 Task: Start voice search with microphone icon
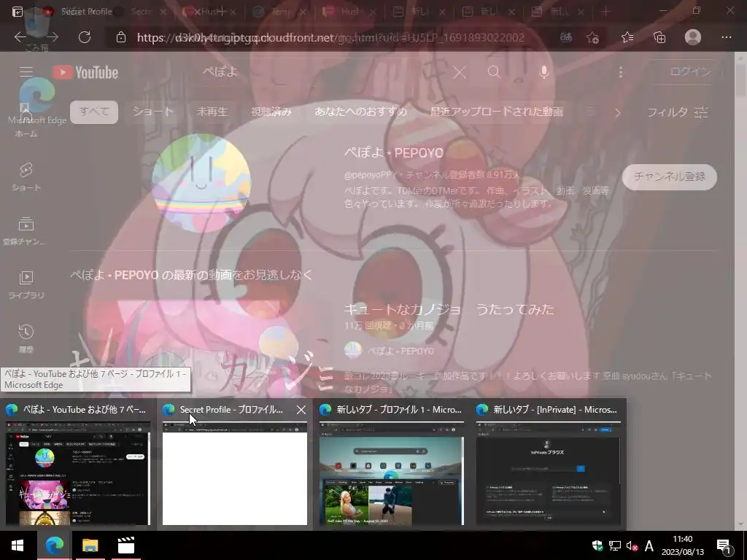click(543, 72)
